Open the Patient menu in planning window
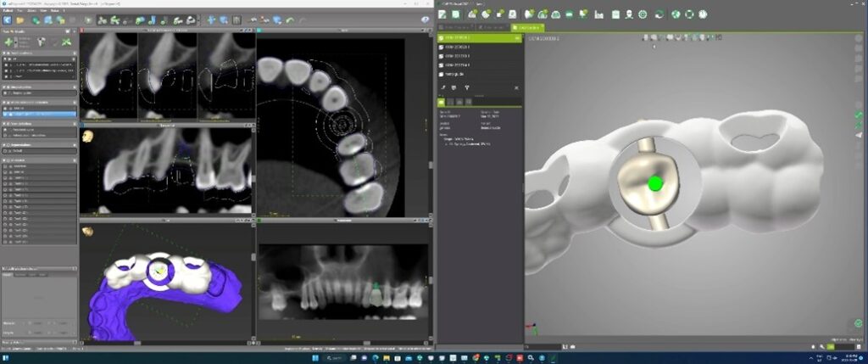The image size is (868, 364). pos(8,10)
